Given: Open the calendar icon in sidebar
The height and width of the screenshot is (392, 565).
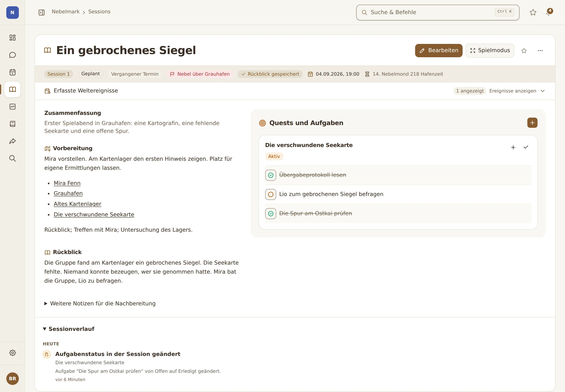Looking at the screenshot, I should (13, 72).
